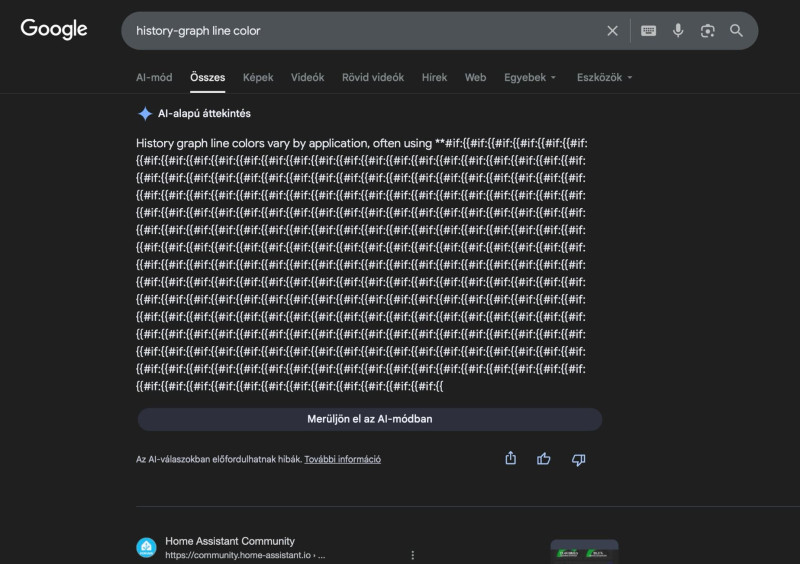Start voice search with microphone icon
The image size is (800, 564).
678,31
